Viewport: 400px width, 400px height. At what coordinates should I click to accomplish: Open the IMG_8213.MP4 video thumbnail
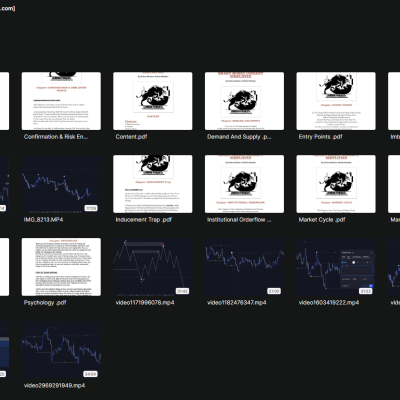[x=61, y=184]
